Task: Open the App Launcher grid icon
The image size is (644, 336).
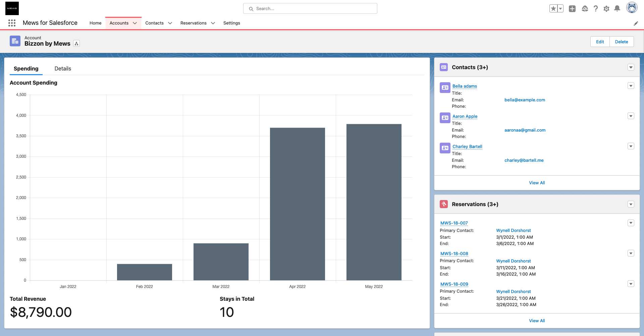Action: point(12,23)
